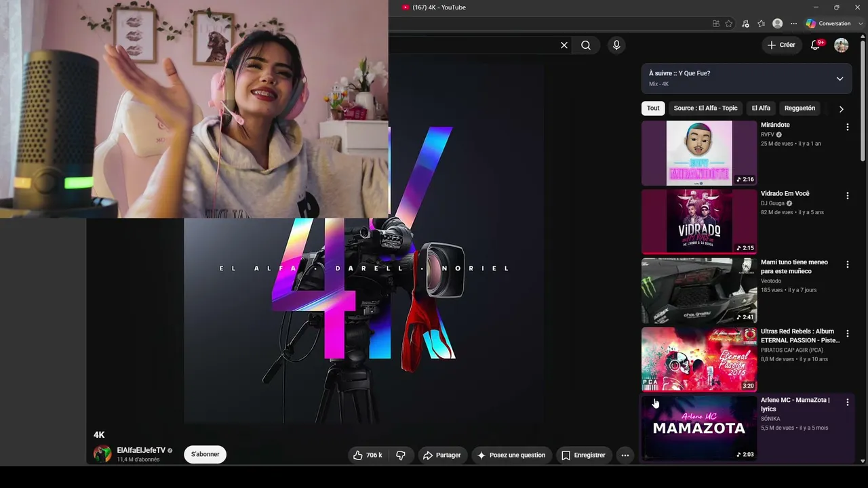The image size is (868, 488).
Task: Click the Arlene MC - MamaZota title
Action: [x=795, y=405]
